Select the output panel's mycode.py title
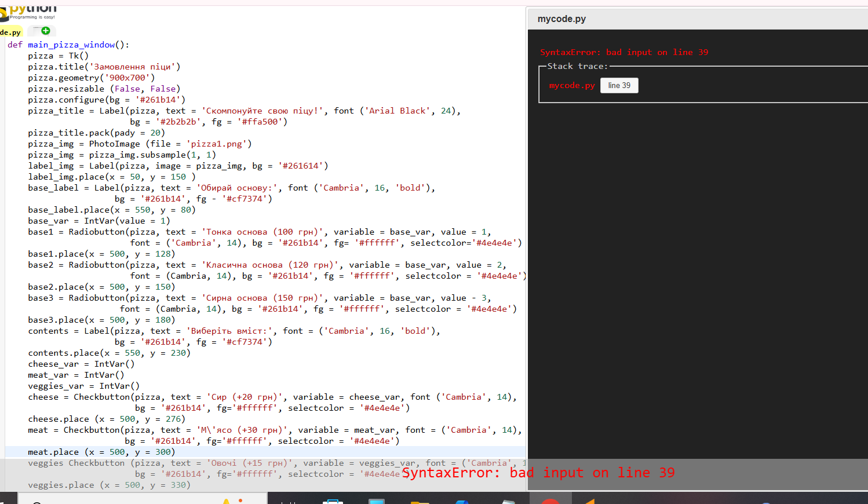Image resolution: width=868 pixels, height=504 pixels. pyautogui.click(x=561, y=19)
